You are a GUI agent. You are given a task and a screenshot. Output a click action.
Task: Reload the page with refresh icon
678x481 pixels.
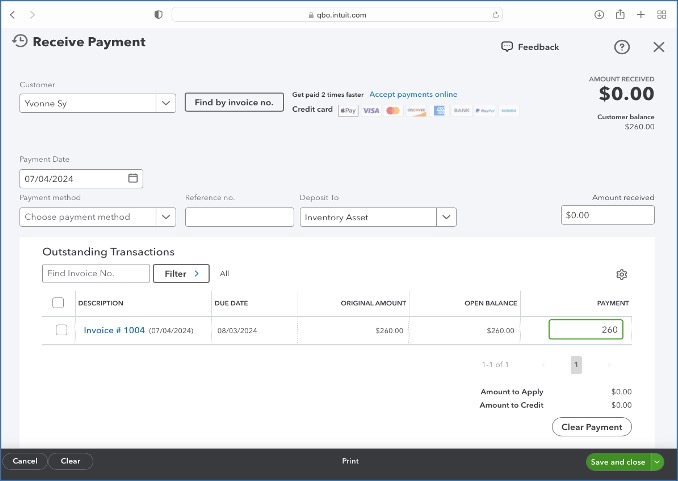[x=496, y=15]
